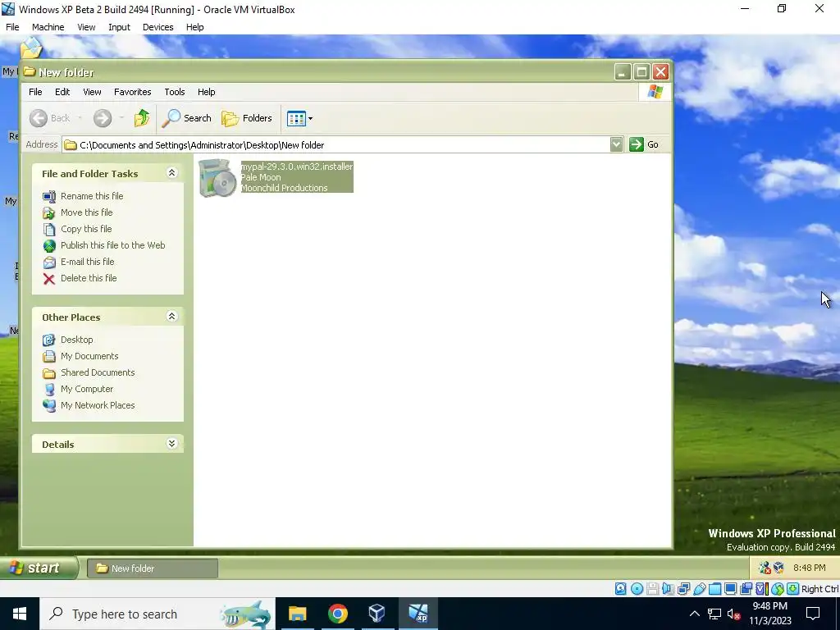Screen dimensions: 840x630
Task: Click the E-mail this file link
Action: (87, 262)
